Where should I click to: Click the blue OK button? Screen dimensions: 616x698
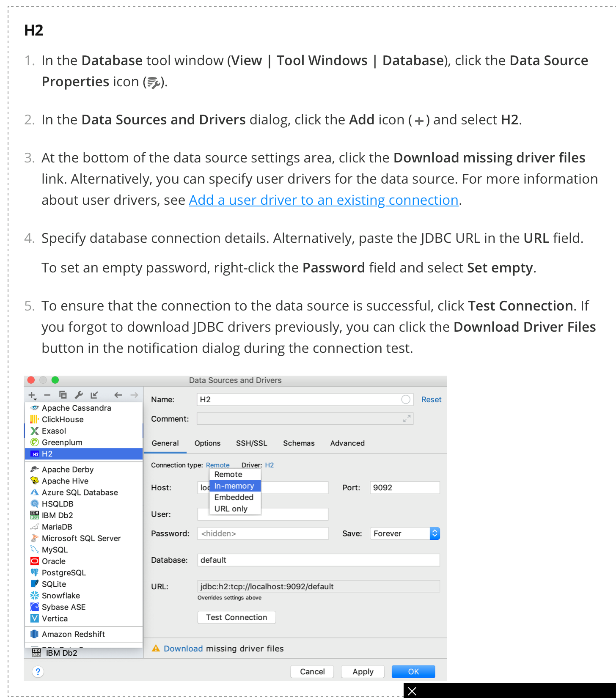point(413,672)
